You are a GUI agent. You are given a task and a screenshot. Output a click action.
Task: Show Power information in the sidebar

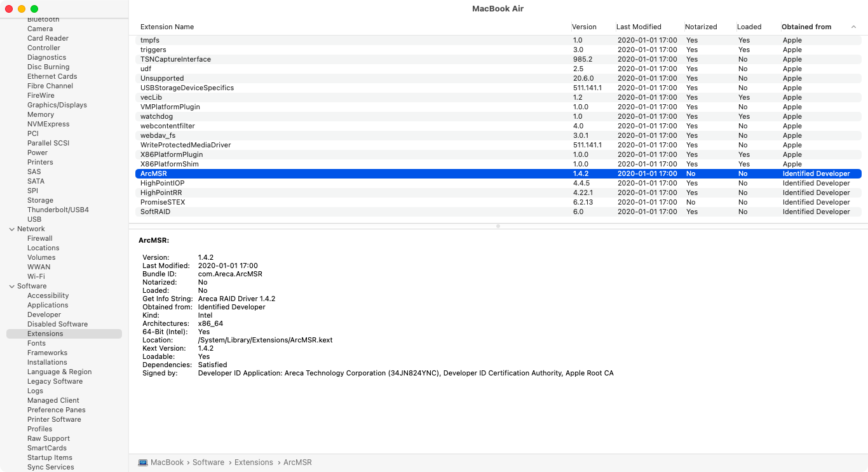[x=37, y=152]
